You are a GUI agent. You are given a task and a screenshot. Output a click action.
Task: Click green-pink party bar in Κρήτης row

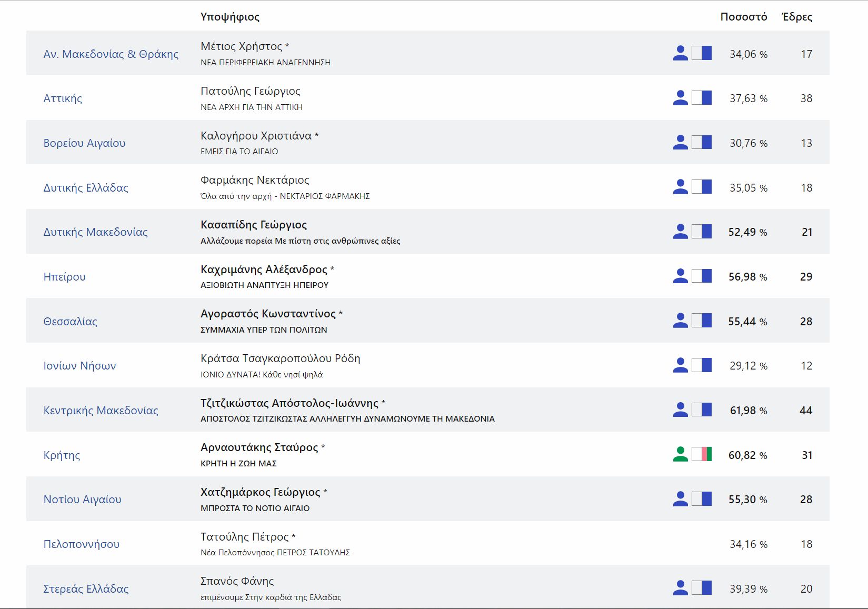(x=702, y=454)
